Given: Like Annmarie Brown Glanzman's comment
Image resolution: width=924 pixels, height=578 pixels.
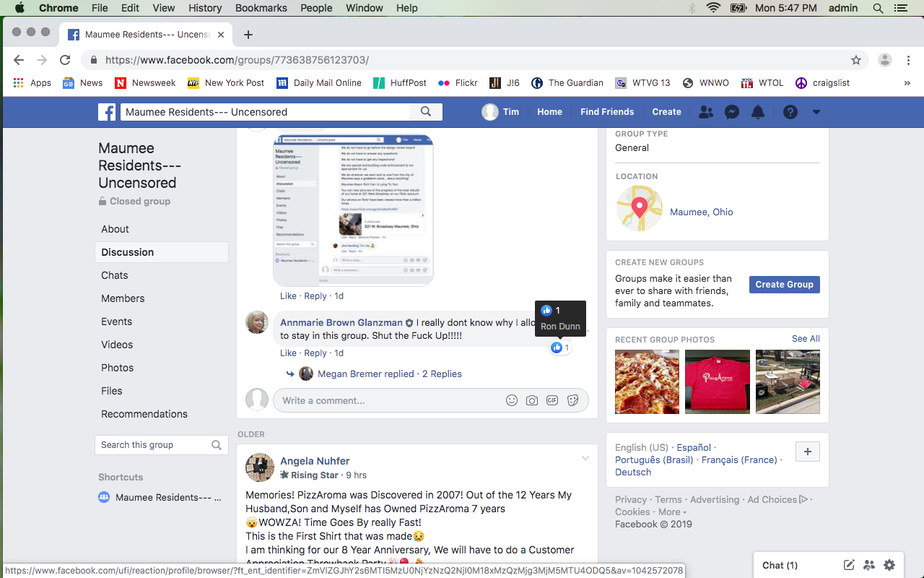Looking at the screenshot, I should click(x=288, y=353).
